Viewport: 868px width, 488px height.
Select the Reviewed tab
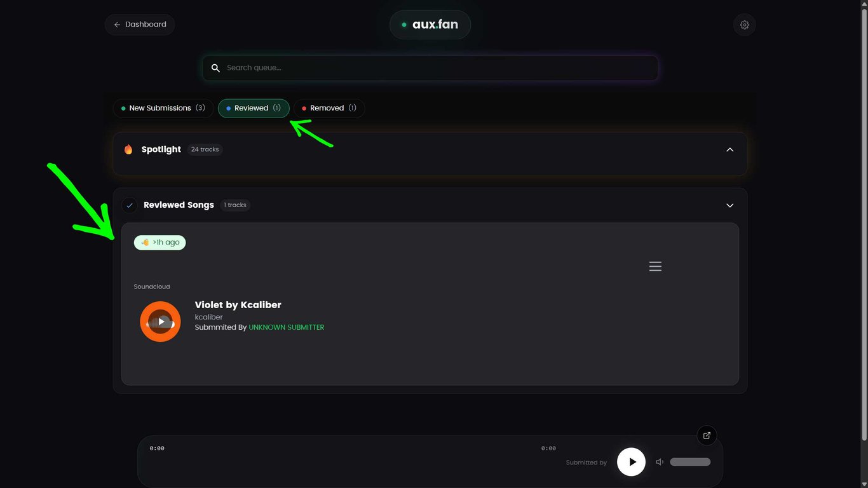coord(254,108)
